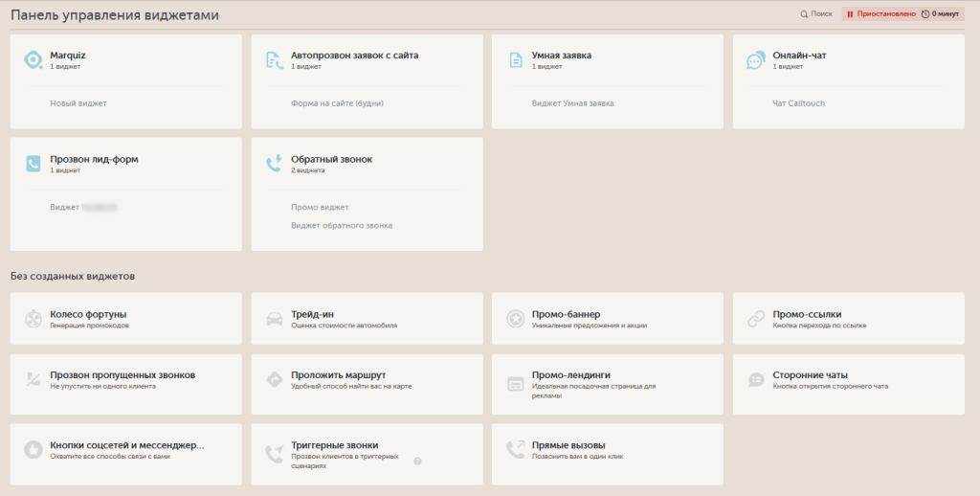Screen dimensions: 980x496
Task: Open the 0 минут timer setting
Action: point(941,14)
